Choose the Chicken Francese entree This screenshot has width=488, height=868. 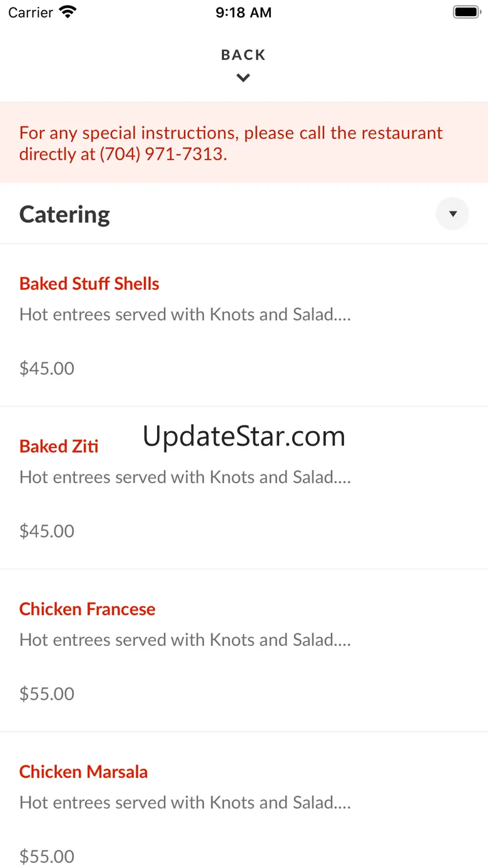pyautogui.click(x=87, y=609)
